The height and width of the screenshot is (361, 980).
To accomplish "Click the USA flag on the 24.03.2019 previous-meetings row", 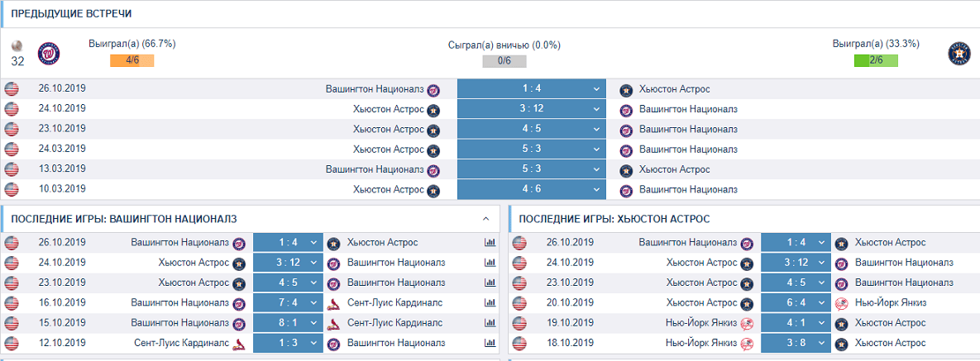I will (12, 150).
